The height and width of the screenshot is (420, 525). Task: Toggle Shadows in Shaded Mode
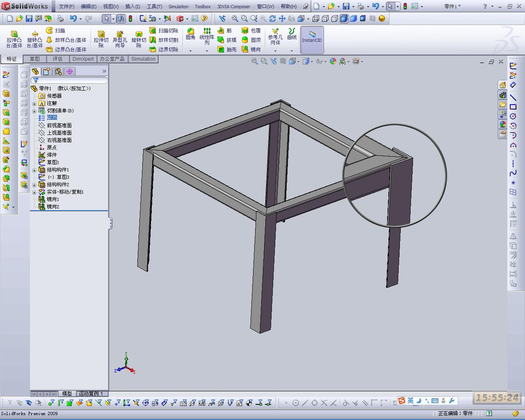pyautogui.click(x=363, y=18)
